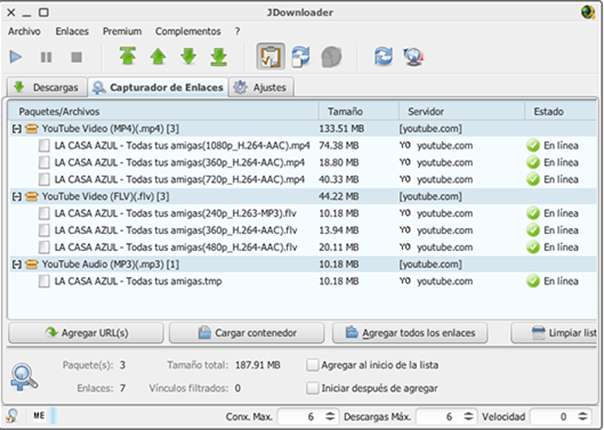Image resolution: width=604 pixels, height=430 pixels.
Task: Open the Premium menu
Action: [122, 31]
